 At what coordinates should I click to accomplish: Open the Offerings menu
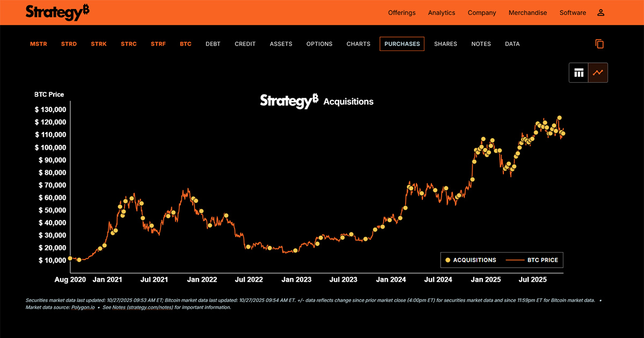click(x=401, y=12)
